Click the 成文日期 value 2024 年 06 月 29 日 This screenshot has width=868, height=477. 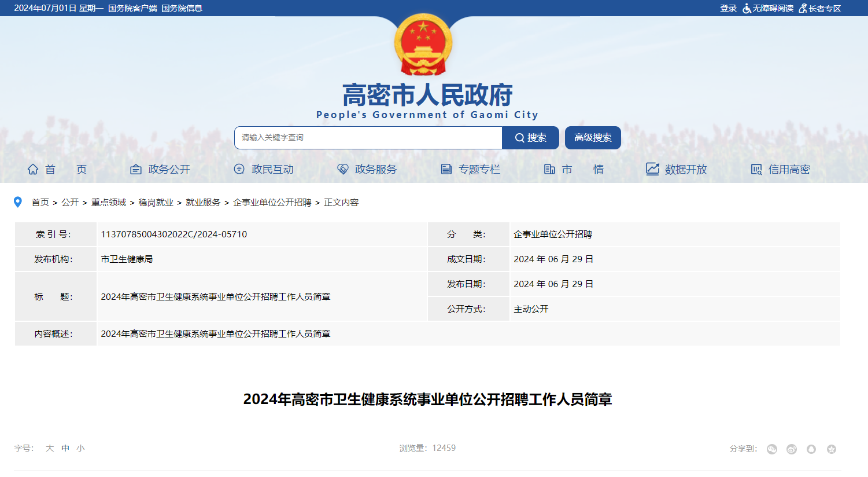point(553,259)
